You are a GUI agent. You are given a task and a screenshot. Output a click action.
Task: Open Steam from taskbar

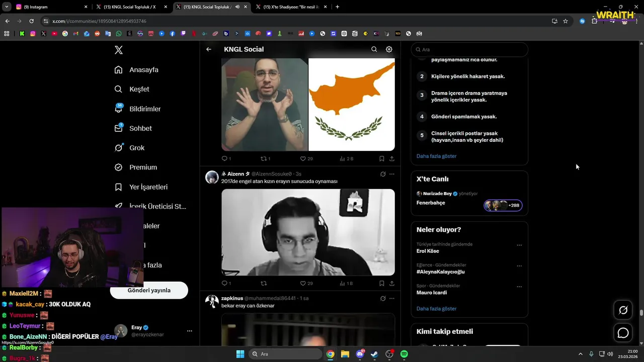coord(374,354)
